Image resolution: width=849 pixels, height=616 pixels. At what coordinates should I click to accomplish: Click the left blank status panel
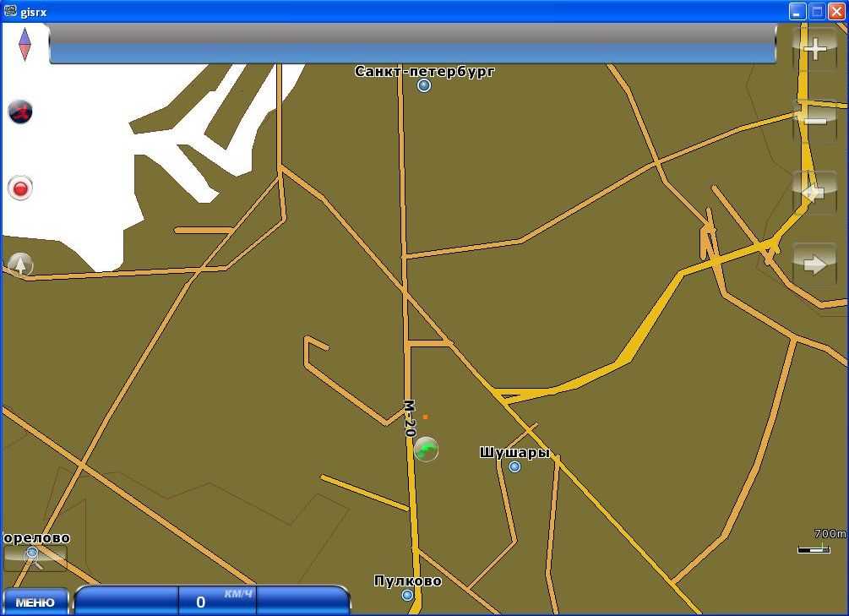click(127, 600)
